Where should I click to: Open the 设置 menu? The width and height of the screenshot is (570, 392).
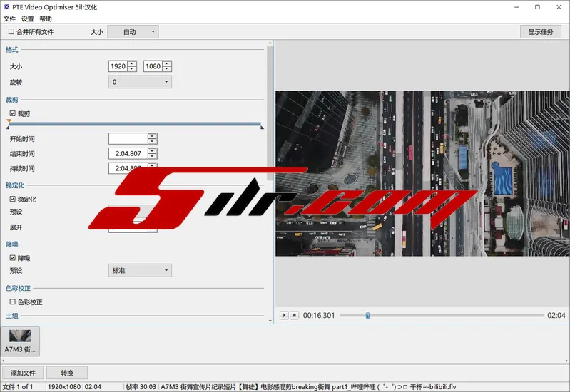(x=28, y=19)
